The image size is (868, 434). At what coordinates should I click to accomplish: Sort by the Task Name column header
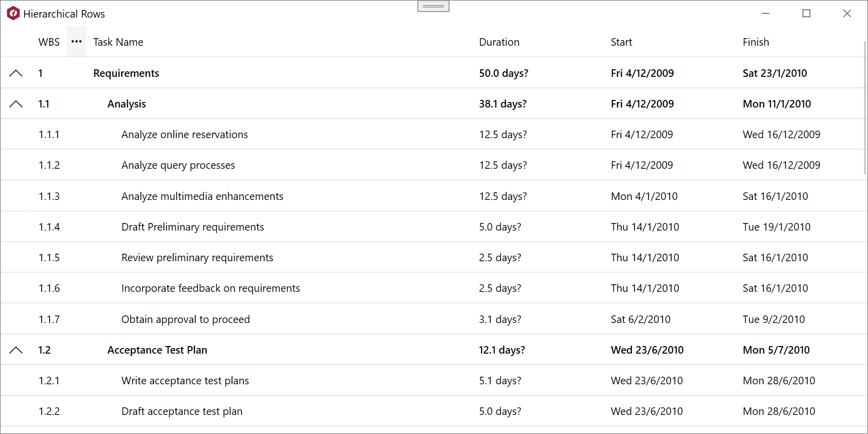tap(118, 42)
